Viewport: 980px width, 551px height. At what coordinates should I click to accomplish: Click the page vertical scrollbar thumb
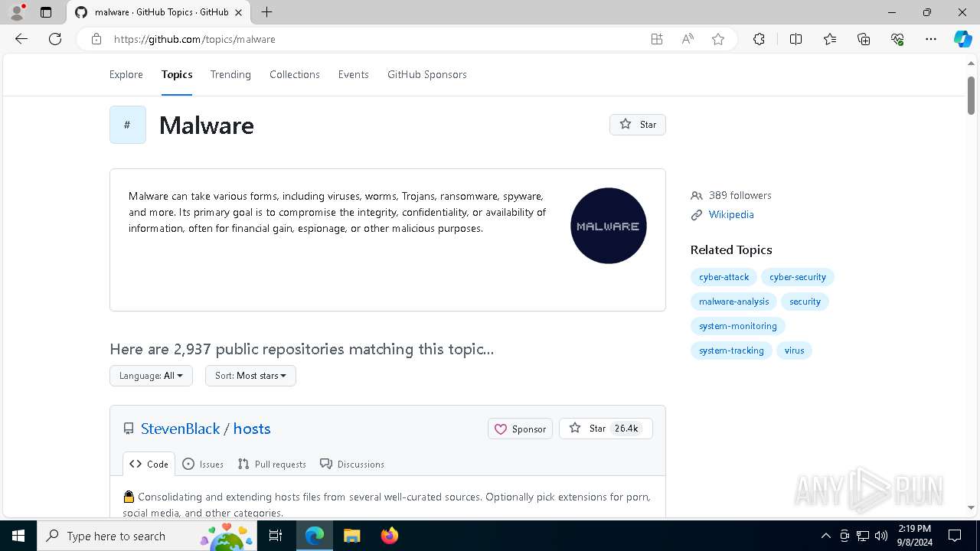pos(971,96)
